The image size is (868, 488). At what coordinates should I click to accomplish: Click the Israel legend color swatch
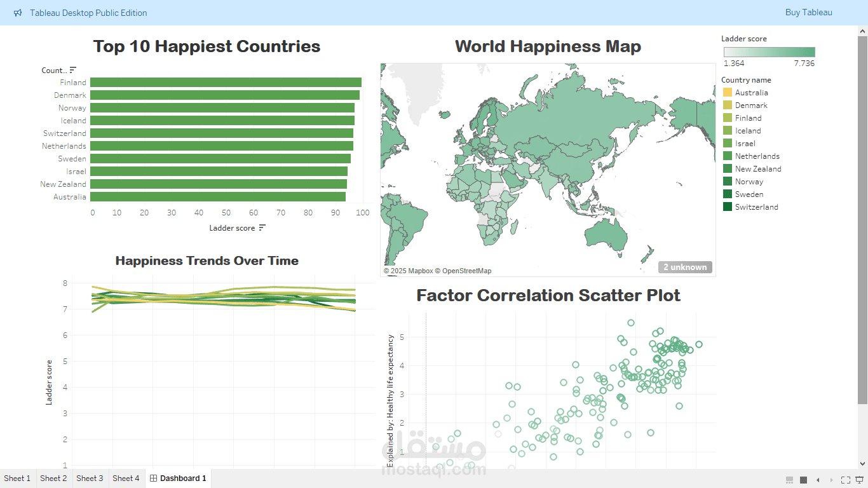728,143
